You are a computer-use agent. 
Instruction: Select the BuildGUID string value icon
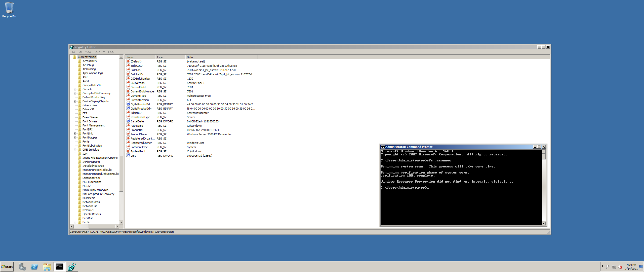click(x=128, y=66)
